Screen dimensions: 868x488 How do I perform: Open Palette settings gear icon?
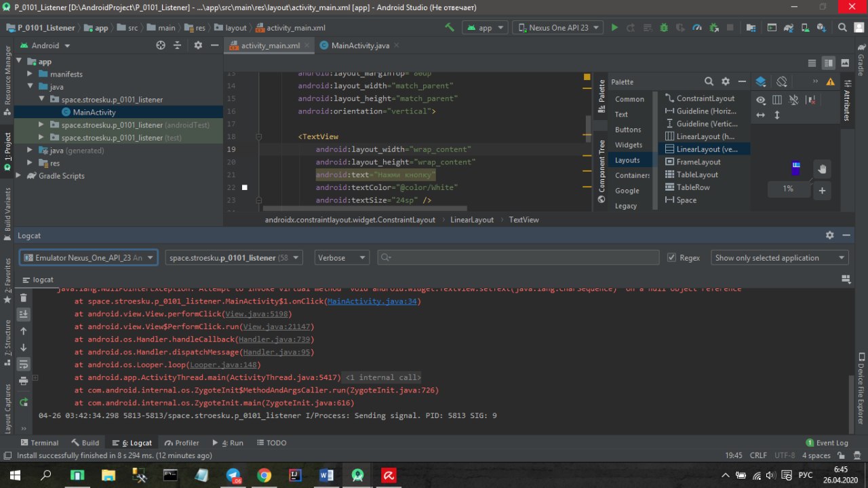pos(726,81)
